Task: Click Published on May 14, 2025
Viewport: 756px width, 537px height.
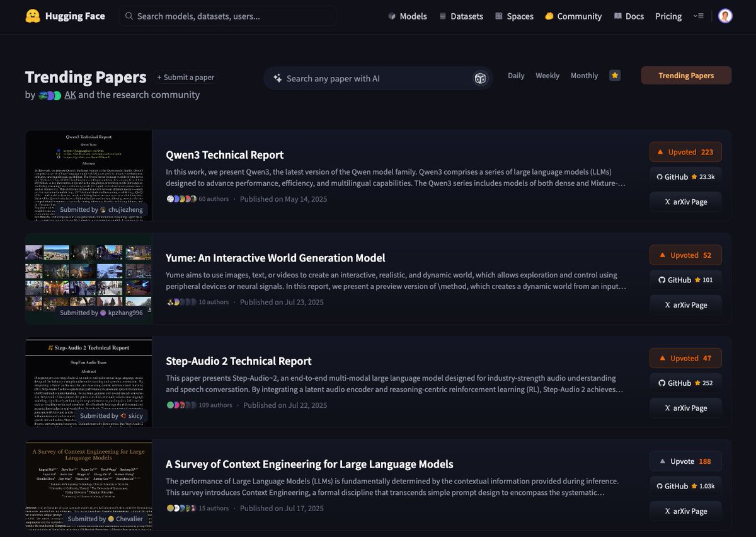Action: click(283, 199)
